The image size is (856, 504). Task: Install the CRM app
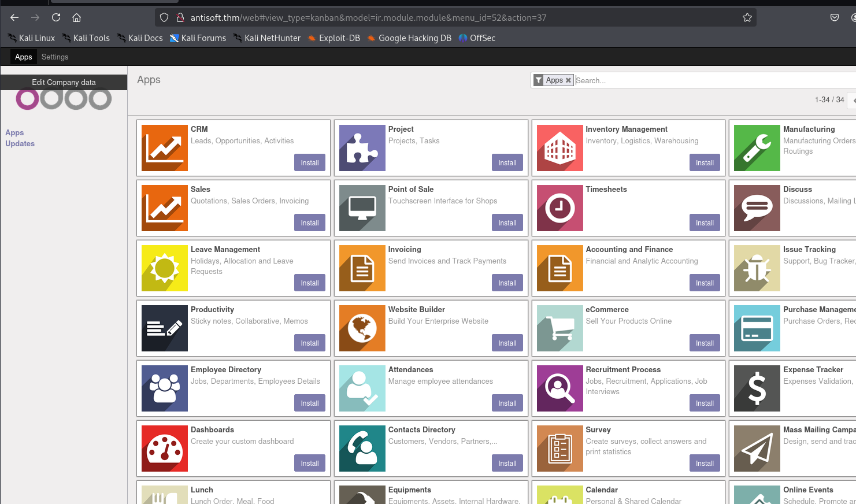click(310, 163)
